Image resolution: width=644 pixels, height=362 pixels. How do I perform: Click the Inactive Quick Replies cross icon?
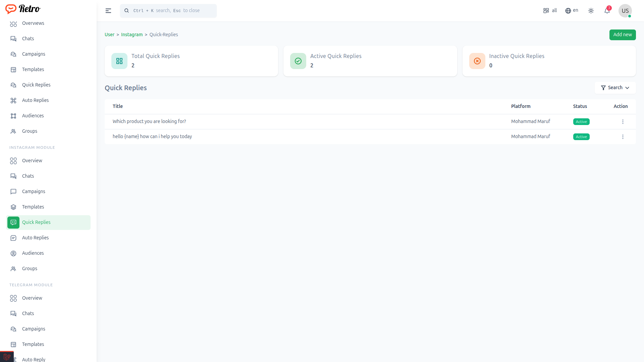[x=477, y=61]
